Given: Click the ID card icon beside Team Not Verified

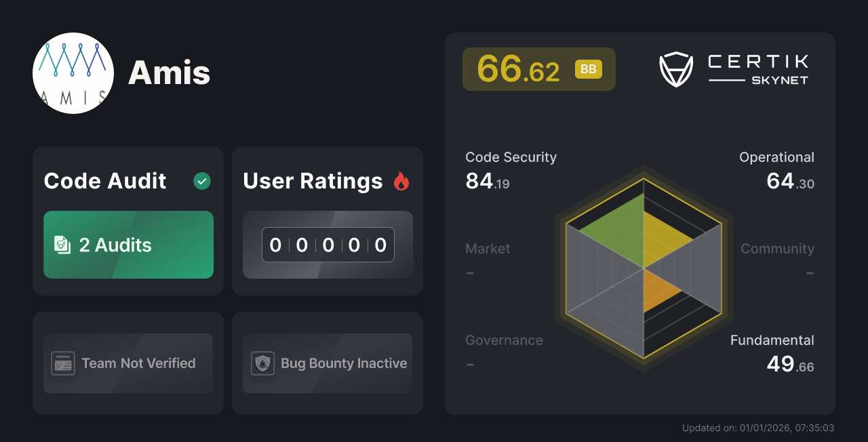Looking at the screenshot, I should tap(64, 363).
